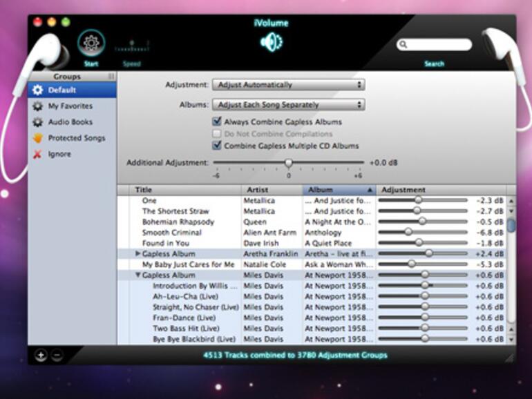Screen dimensions: 532x399
Task: Open the Albums dropdown menu
Action: (x=288, y=105)
